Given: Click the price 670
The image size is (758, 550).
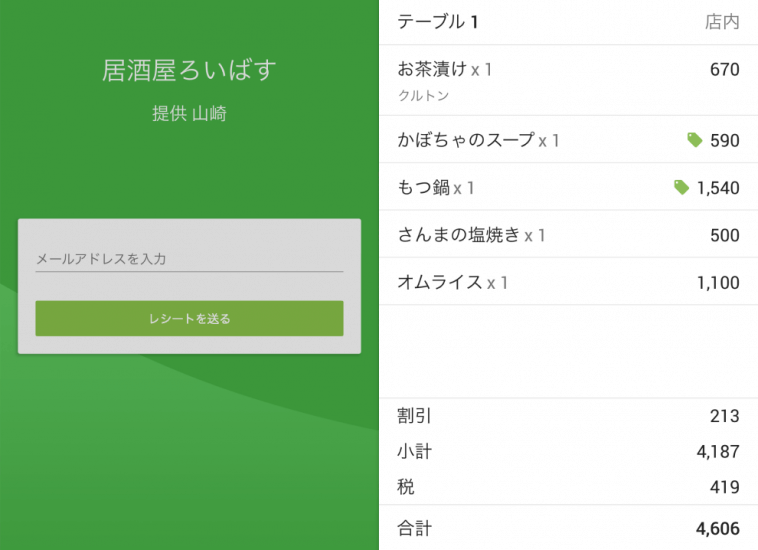Looking at the screenshot, I should (725, 70).
